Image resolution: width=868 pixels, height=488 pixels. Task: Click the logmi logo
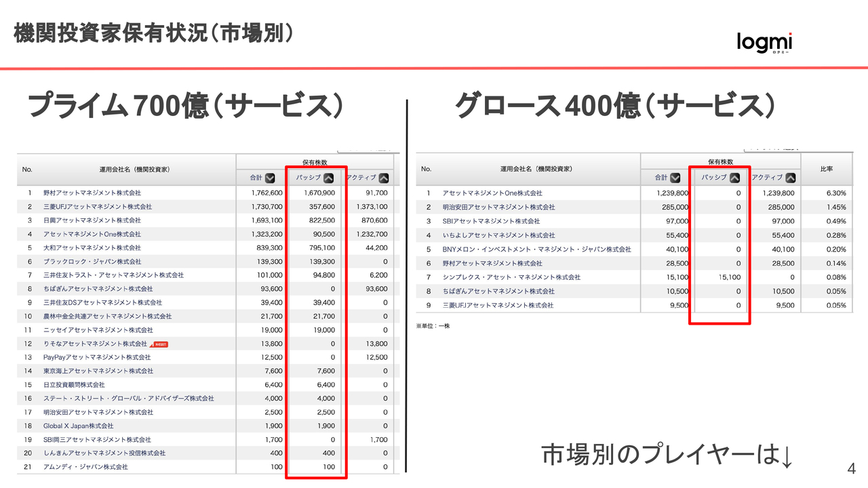click(x=765, y=43)
